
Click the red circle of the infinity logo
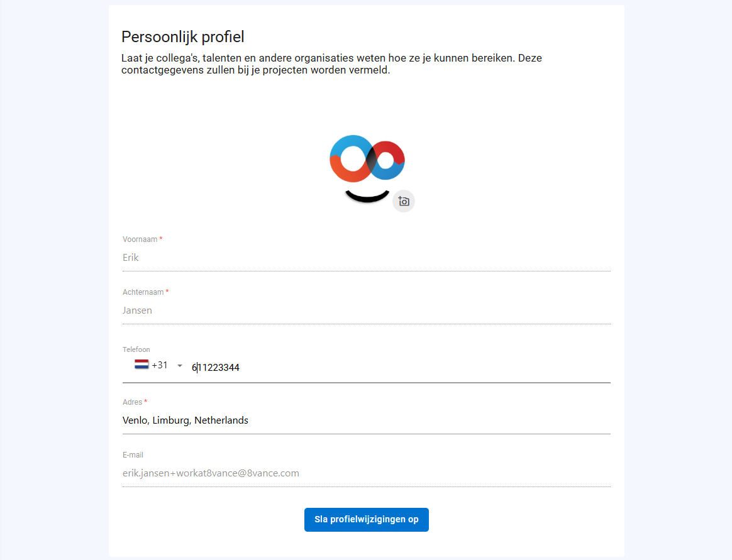pos(385,160)
